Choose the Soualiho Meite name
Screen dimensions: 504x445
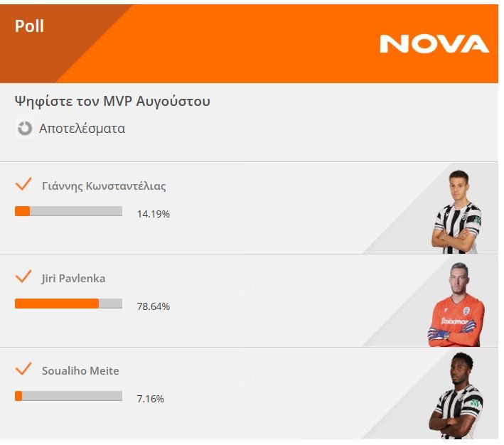tap(80, 371)
